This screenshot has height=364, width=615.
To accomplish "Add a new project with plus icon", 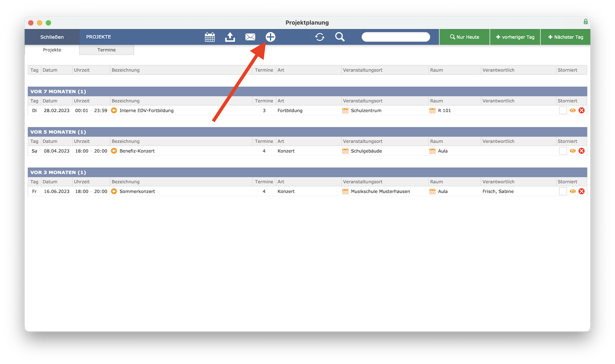I will pos(271,37).
